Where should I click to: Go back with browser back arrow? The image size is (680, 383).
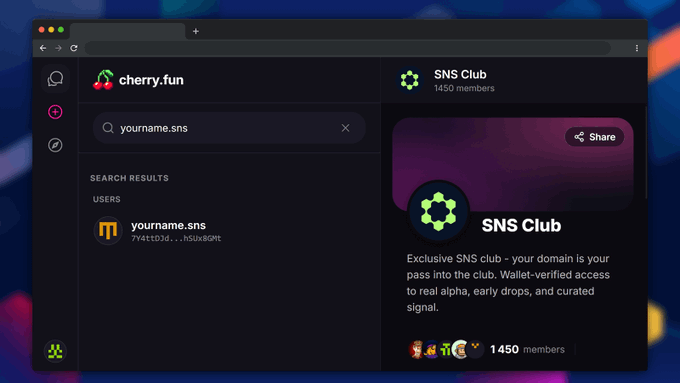click(x=43, y=48)
